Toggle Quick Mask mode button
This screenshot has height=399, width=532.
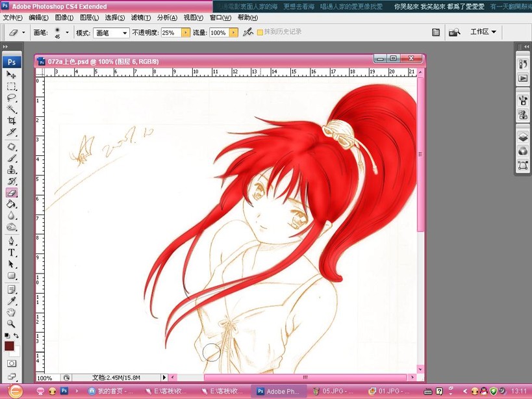12,364
